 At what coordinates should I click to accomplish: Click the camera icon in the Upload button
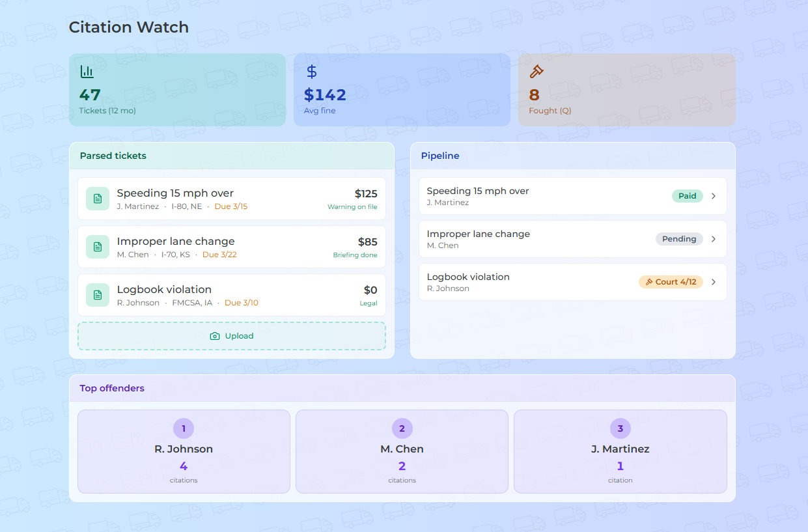215,336
